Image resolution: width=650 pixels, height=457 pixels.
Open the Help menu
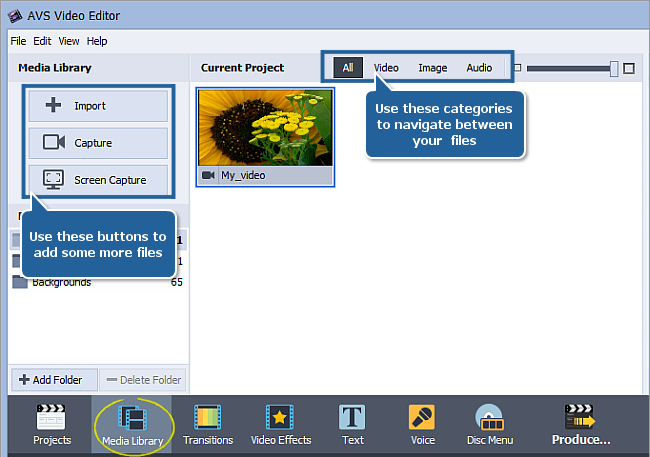[x=97, y=41]
